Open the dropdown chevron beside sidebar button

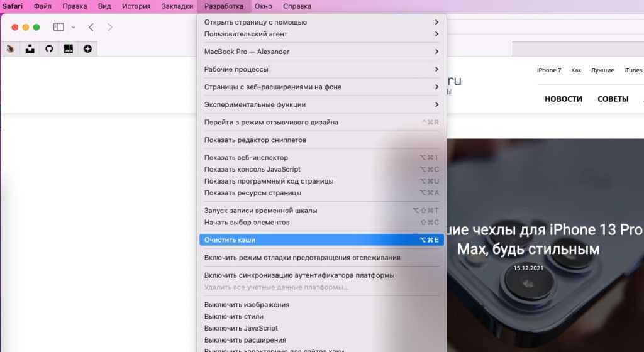click(74, 27)
